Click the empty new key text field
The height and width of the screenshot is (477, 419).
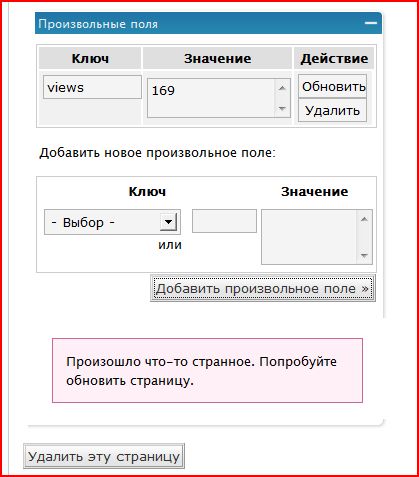point(224,221)
